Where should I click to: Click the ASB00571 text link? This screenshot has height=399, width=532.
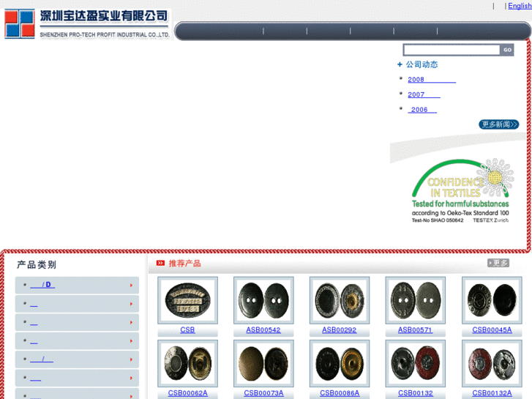[x=416, y=330]
